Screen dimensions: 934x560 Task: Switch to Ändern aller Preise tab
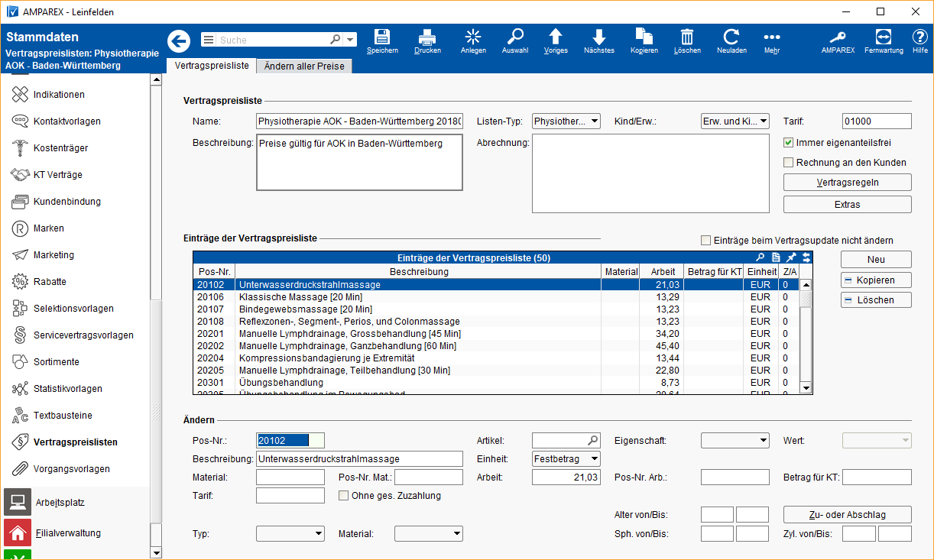[304, 66]
